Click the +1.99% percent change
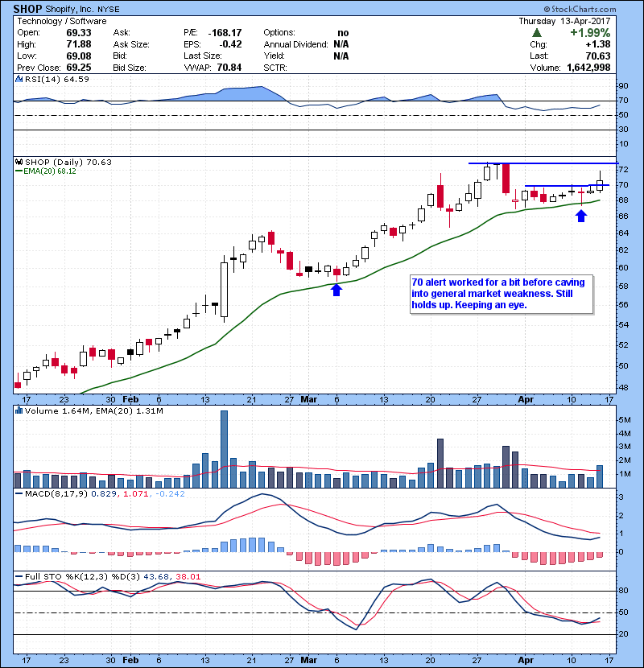 tap(590, 33)
